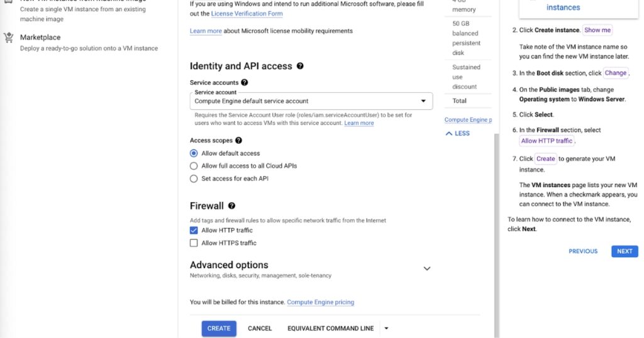Click the CANCEL button
644x338 pixels.
[x=260, y=328]
